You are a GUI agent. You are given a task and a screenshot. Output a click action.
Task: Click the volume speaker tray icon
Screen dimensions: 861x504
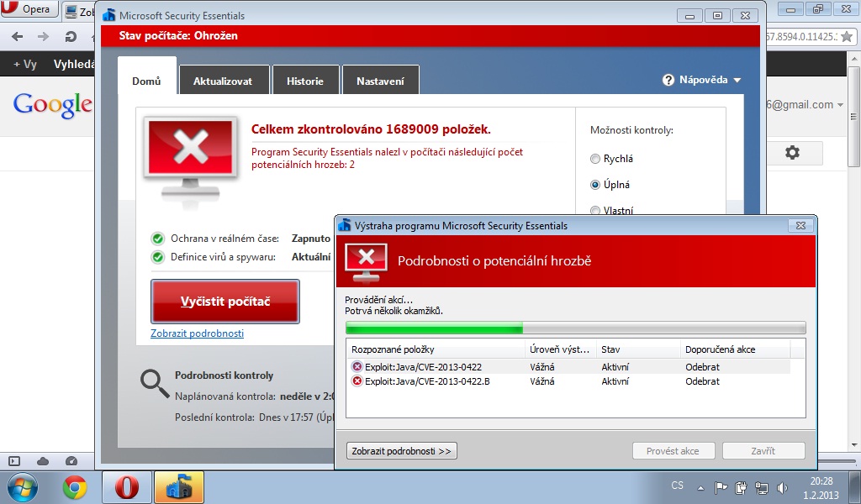(782, 487)
